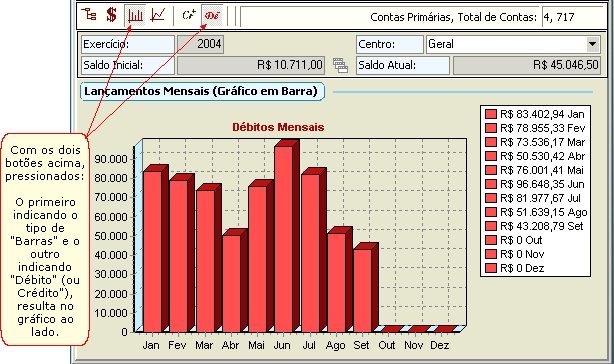Select the Saldo Inicial value field
Image resolution: width=614 pixels, height=364 pixels.
pos(251,65)
